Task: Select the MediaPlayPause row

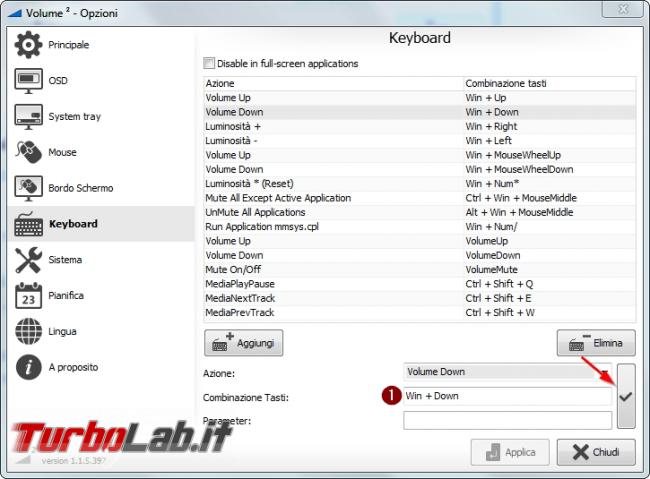Action: (420, 284)
